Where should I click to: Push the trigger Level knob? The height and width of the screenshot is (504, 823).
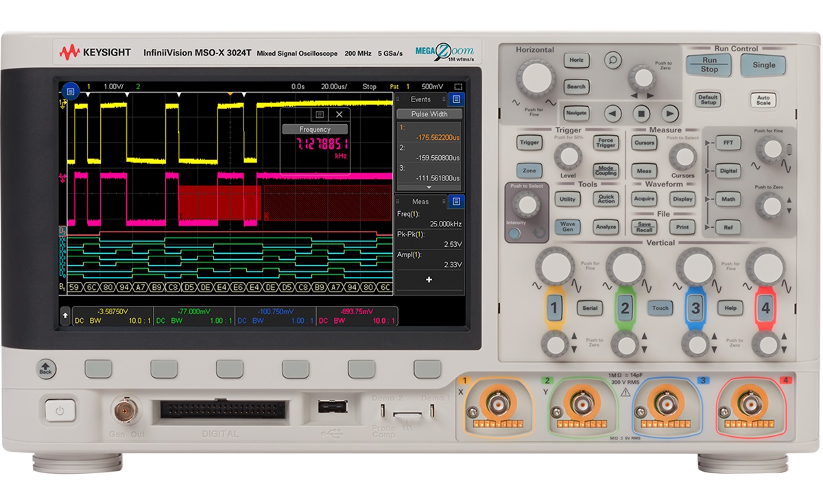(x=568, y=156)
